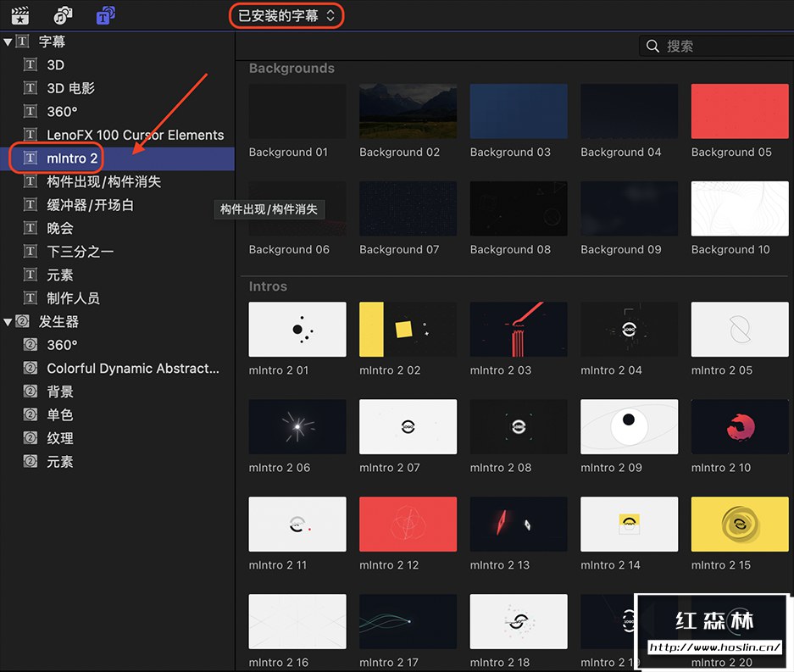Select the Background 02 mountain thumbnail

[408, 111]
